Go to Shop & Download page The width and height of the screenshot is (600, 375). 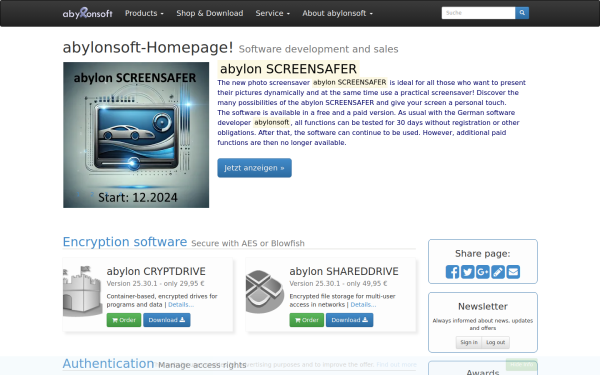coord(210,13)
